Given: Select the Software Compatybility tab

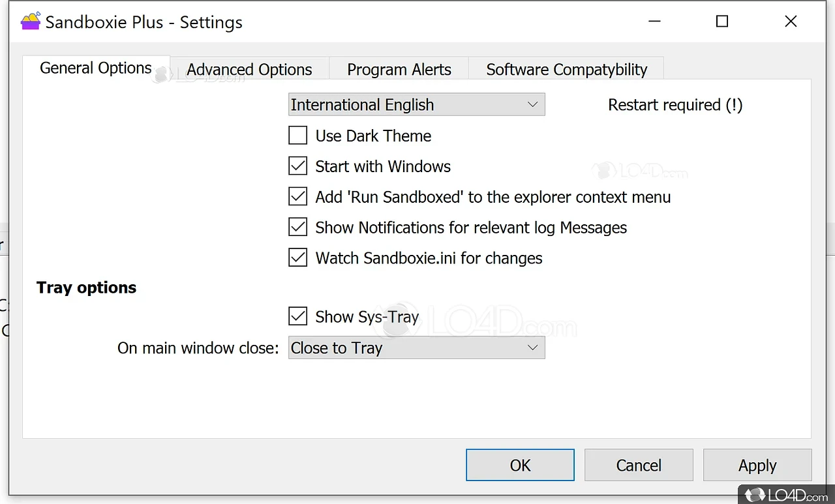Looking at the screenshot, I should tap(566, 69).
